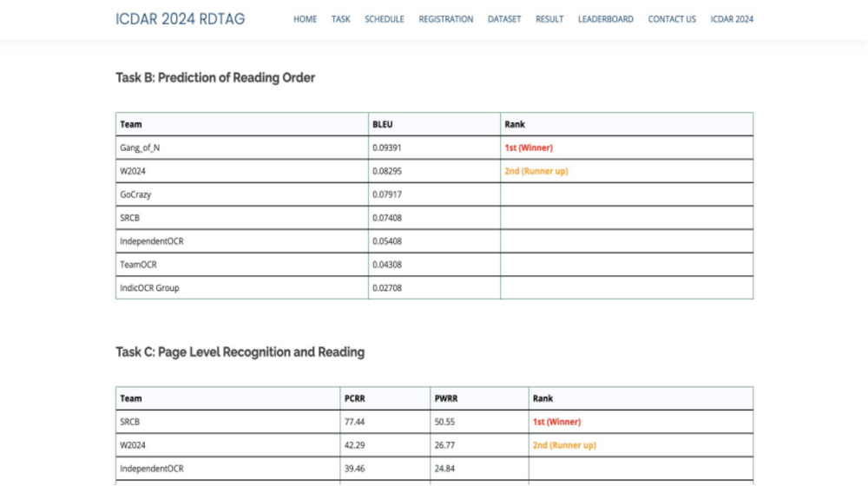Click the BLEU column header
Viewport: 868px width, 486px height.
(x=383, y=125)
